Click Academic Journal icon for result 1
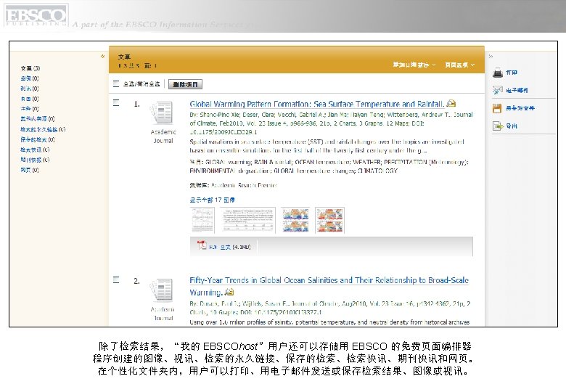The width and height of the screenshot is (566, 392). tap(162, 113)
